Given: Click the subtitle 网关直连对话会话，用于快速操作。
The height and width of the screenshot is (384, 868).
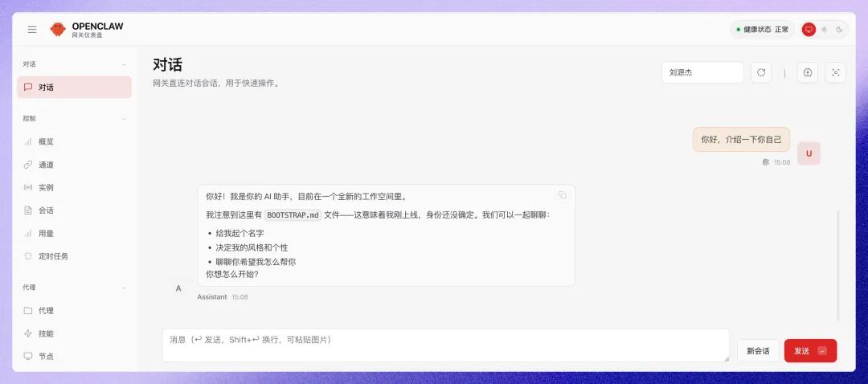Looking at the screenshot, I should [x=217, y=84].
